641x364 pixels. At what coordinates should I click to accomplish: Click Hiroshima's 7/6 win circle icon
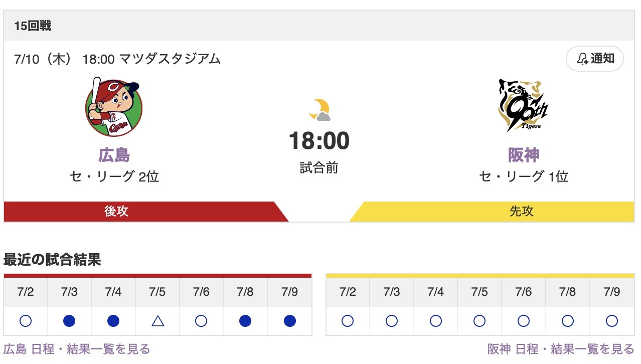coord(201,321)
